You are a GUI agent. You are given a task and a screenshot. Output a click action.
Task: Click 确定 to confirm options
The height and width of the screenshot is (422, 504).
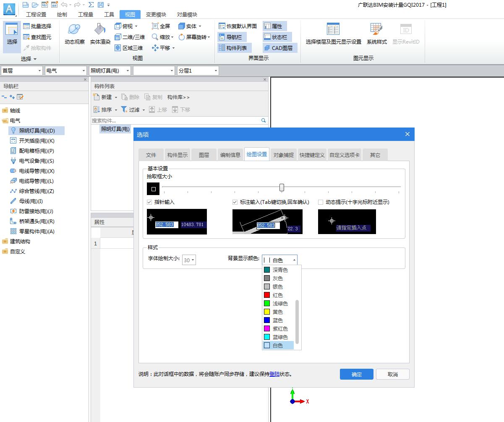357,374
